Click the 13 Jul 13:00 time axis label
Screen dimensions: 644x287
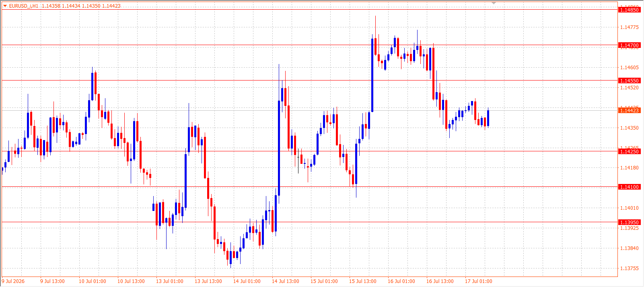click(208, 281)
